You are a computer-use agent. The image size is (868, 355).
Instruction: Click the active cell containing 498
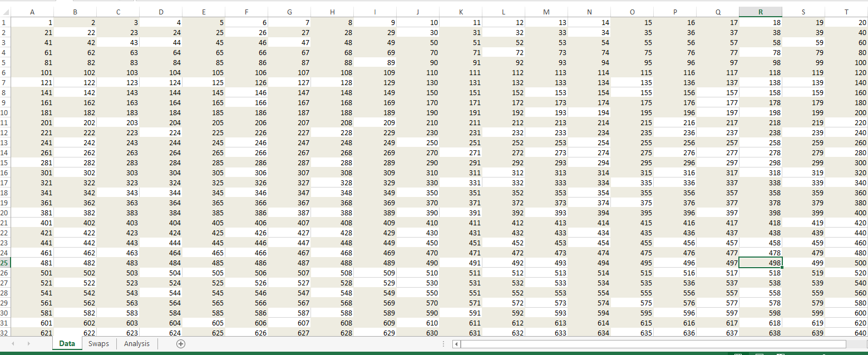coord(761,263)
